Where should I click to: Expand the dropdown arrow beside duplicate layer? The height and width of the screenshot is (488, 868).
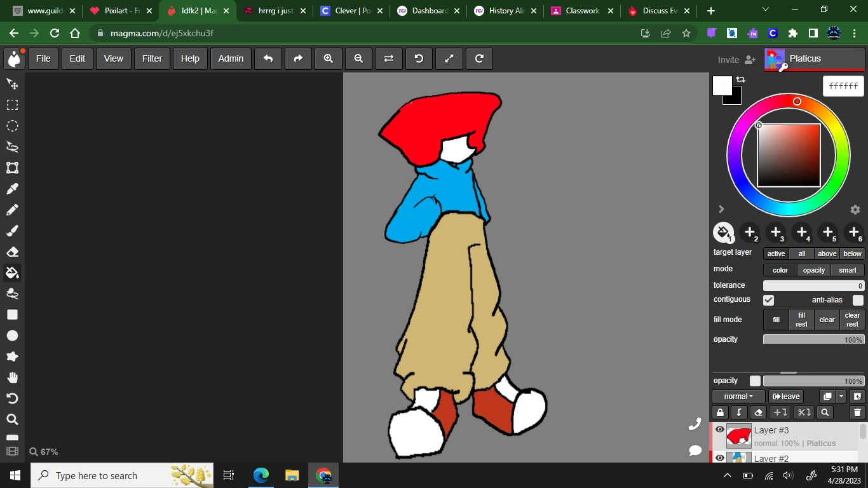841,396
